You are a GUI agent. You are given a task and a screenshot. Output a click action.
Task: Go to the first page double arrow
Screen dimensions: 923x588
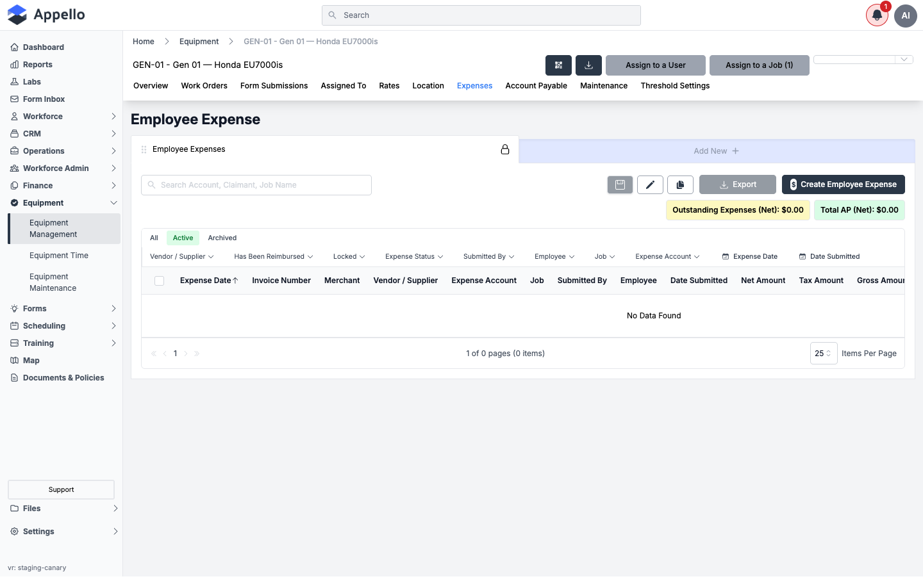point(154,354)
